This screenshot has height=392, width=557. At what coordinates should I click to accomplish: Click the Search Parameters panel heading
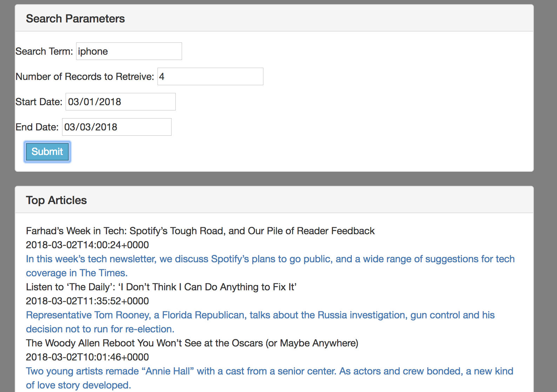coord(75,19)
